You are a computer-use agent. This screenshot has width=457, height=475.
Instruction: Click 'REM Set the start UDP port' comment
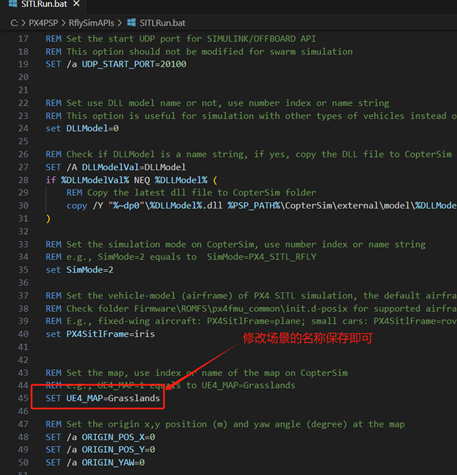(x=181, y=39)
